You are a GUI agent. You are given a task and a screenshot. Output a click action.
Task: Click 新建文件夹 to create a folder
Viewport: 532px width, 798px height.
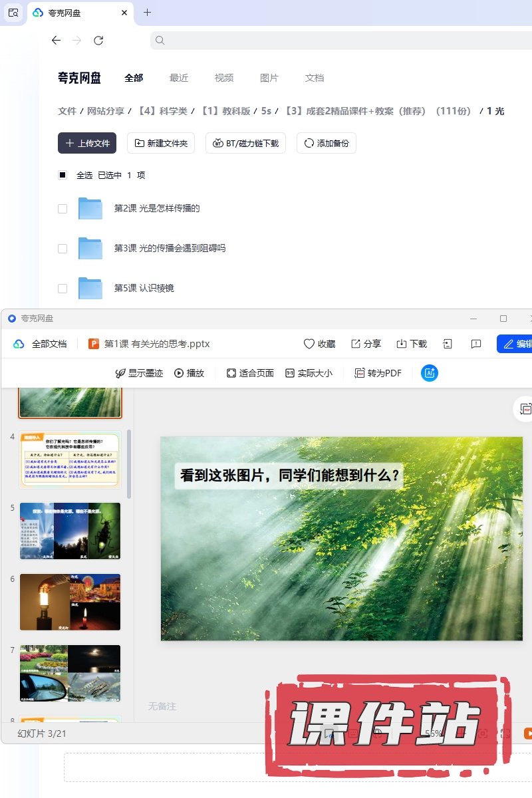coord(161,143)
